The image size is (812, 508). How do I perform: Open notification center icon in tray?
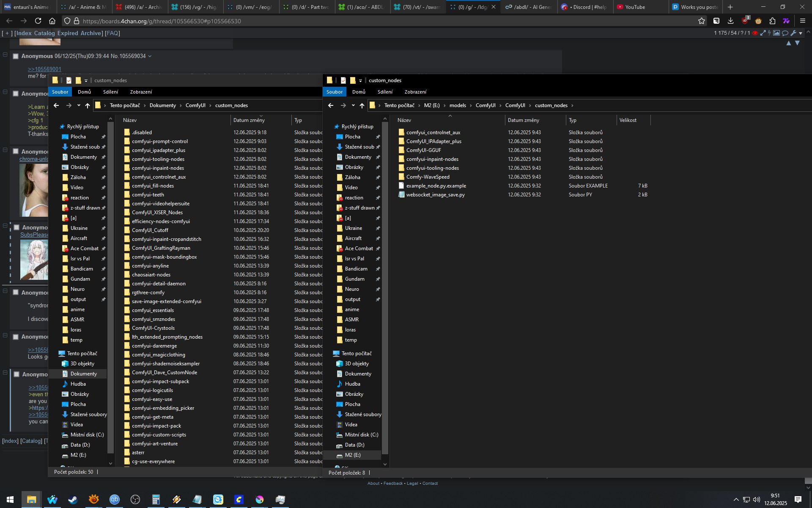(798, 500)
